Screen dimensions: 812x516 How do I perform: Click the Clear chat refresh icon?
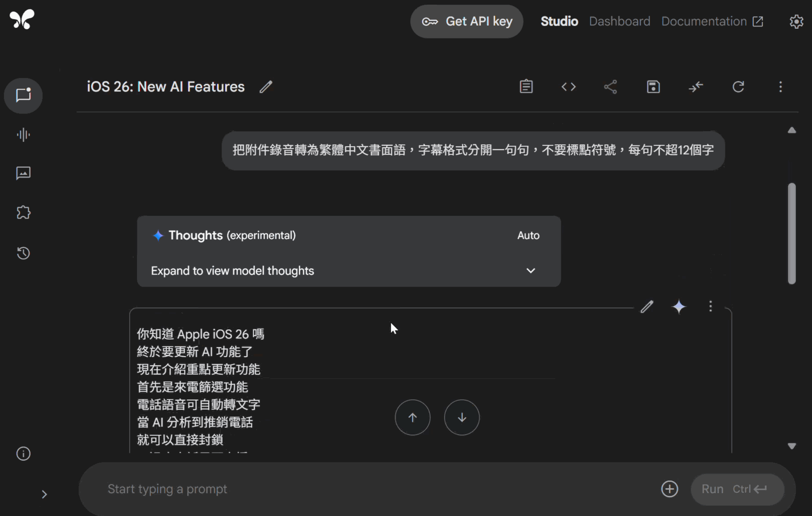[x=738, y=87]
